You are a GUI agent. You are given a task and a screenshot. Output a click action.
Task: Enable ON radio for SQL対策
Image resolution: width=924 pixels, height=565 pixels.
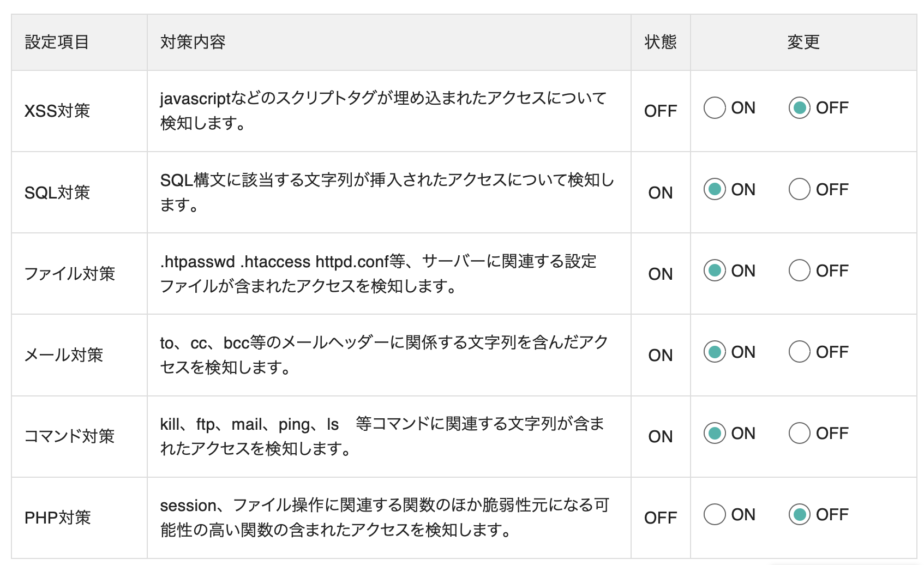point(715,189)
